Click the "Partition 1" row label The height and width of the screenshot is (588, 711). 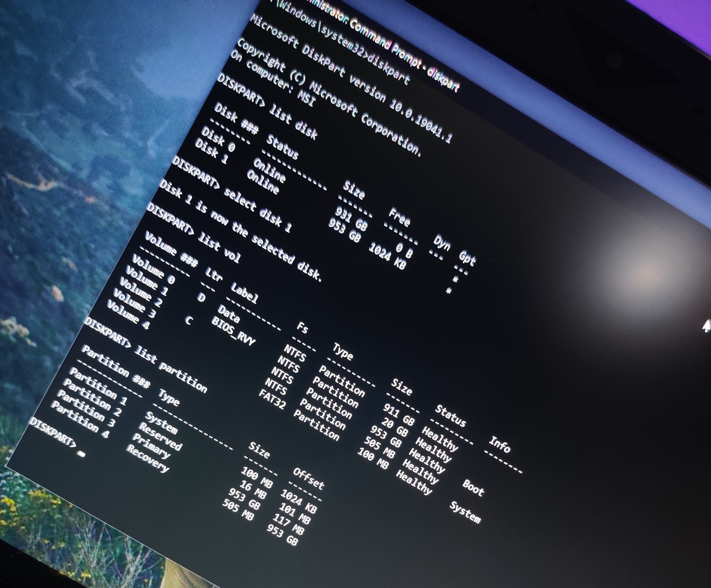coord(98,387)
